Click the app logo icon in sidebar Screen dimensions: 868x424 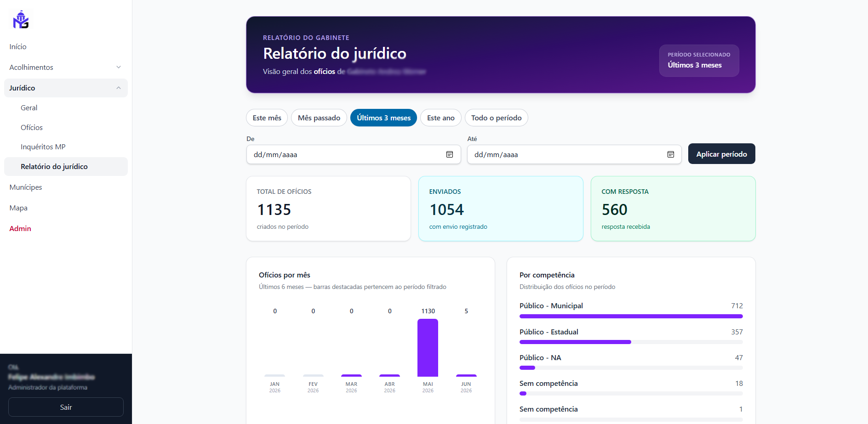21,20
